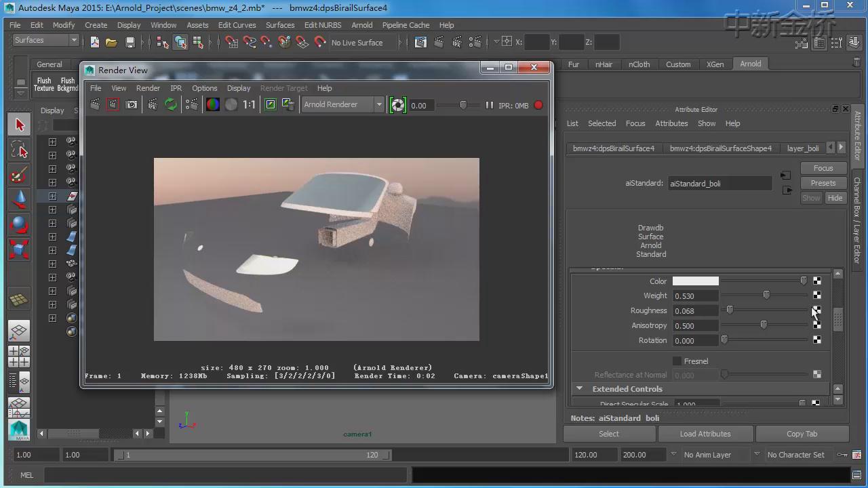Switch to the bmwz4:dpsBirailSurfaceShape4 tab
The width and height of the screenshot is (868, 488).
click(x=721, y=148)
